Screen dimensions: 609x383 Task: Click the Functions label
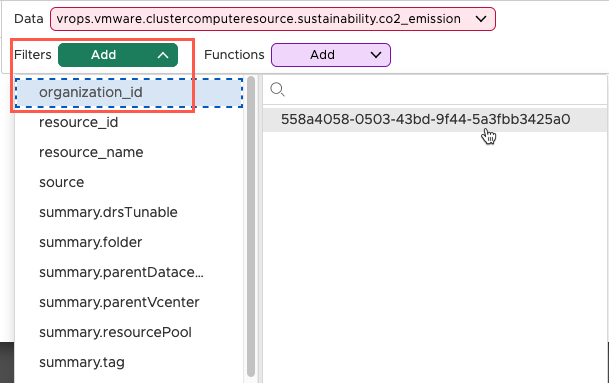click(x=234, y=55)
